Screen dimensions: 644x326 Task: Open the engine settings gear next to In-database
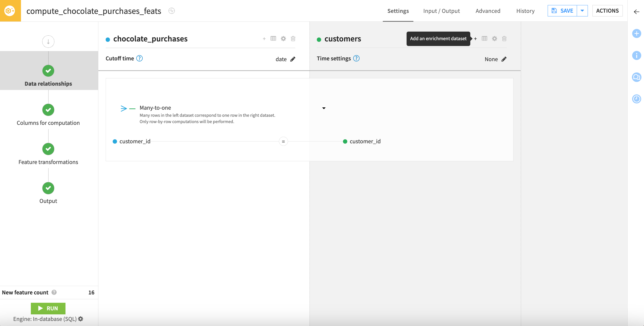click(80, 319)
